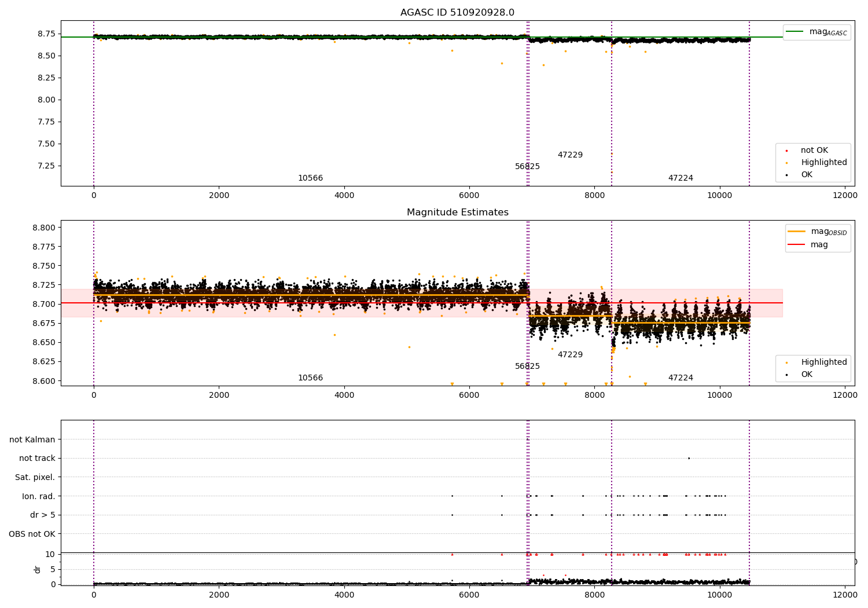Click obsid label 47229 in AGASC ID plot

coord(570,155)
